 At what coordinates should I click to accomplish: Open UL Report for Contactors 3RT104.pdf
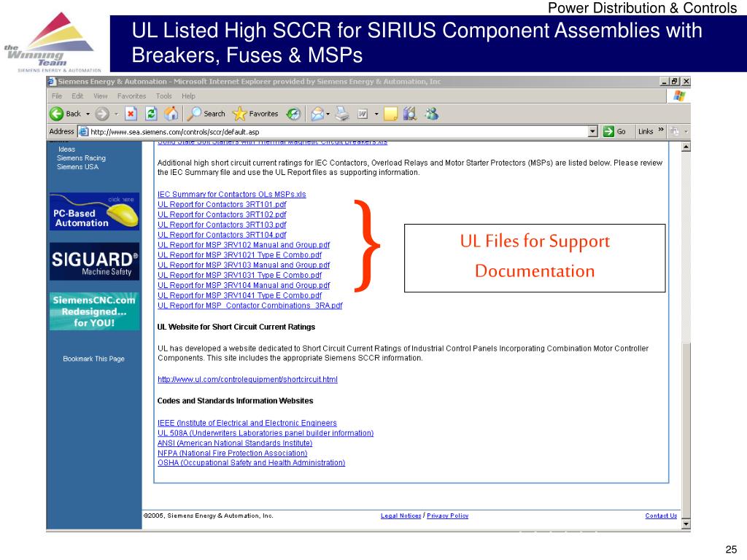[x=222, y=235]
